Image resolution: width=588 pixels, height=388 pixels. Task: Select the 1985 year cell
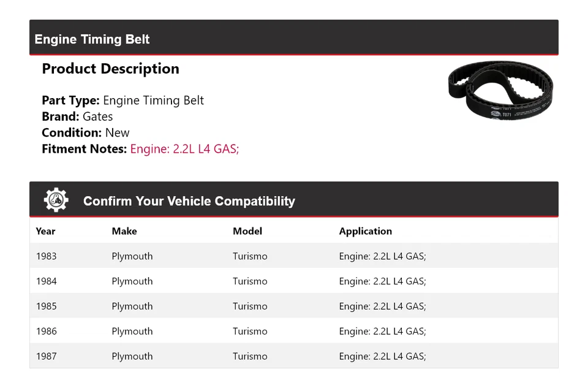[47, 306]
